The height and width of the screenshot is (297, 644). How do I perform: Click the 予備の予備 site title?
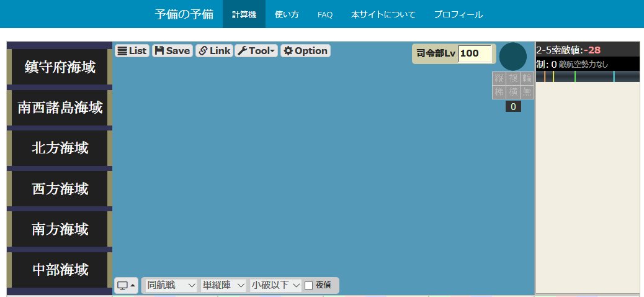tap(184, 14)
